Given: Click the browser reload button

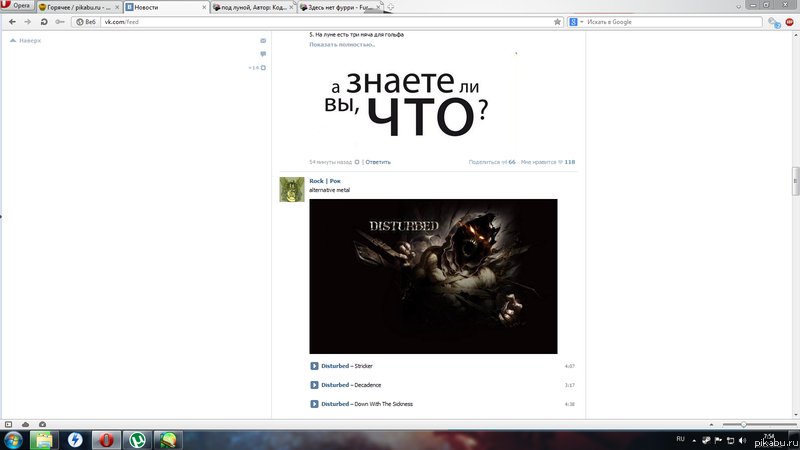Looking at the screenshot, I should pyautogui.click(x=44, y=21).
